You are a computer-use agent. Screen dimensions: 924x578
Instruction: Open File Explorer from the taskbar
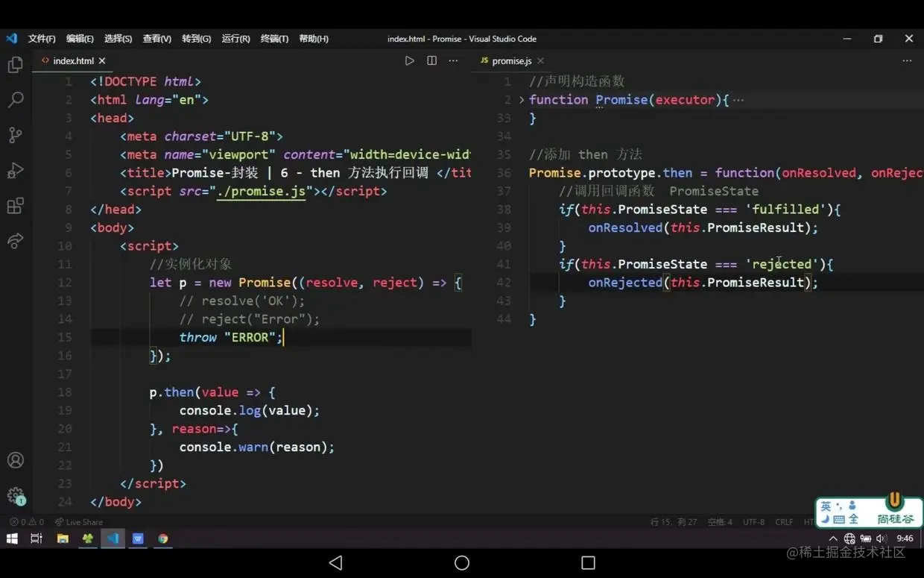tap(63, 538)
